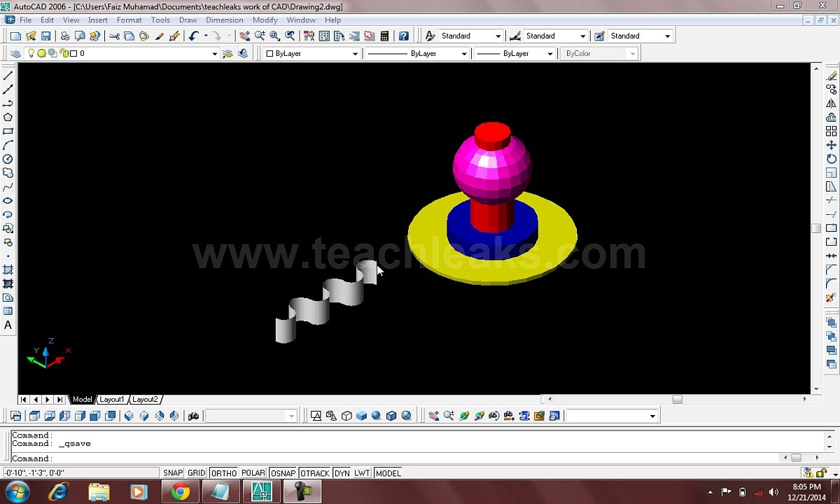Select the Circle tool
This screenshot has height=504, width=840.
point(8,159)
